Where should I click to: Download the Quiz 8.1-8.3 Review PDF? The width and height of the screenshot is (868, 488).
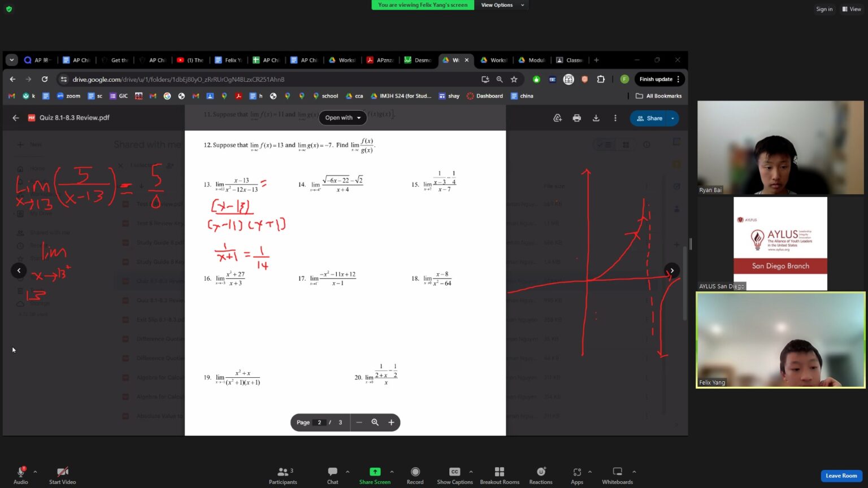point(596,118)
